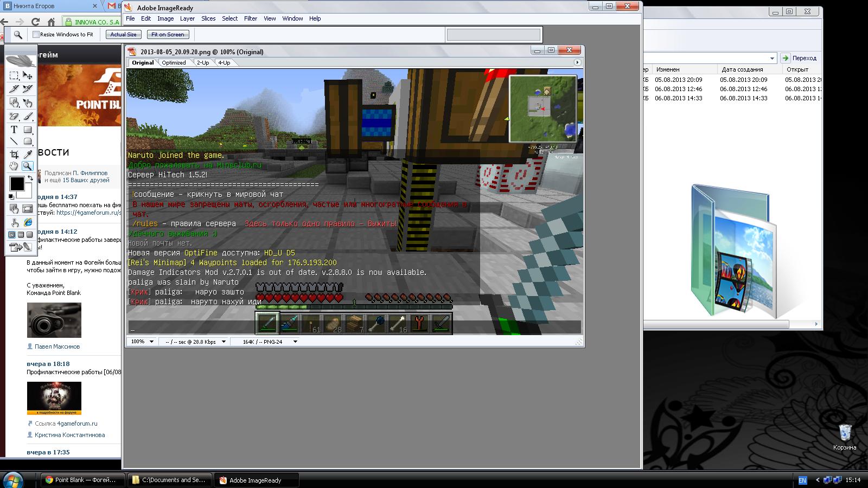
Task: Select the Line tool
Action: point(14,142)
